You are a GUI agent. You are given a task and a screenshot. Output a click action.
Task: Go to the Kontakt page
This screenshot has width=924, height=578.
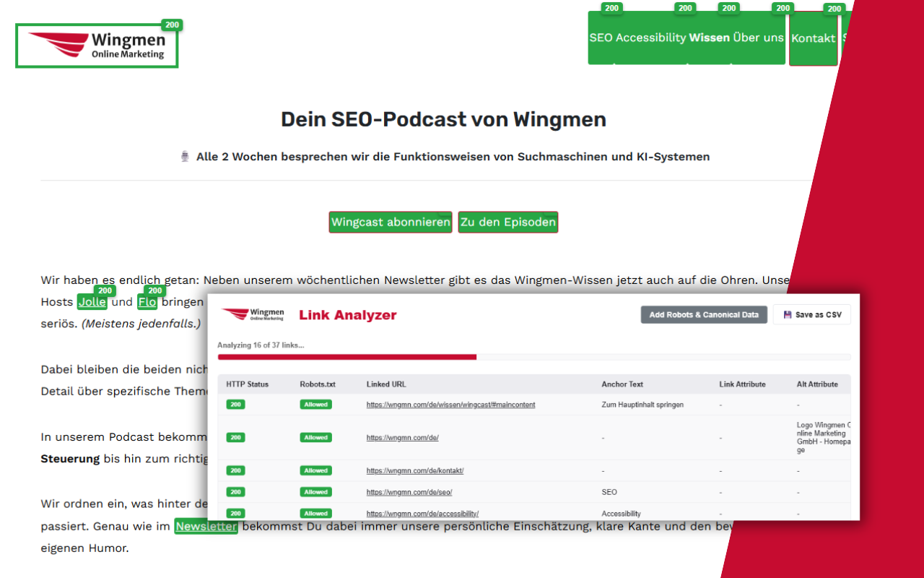point(813,38)
